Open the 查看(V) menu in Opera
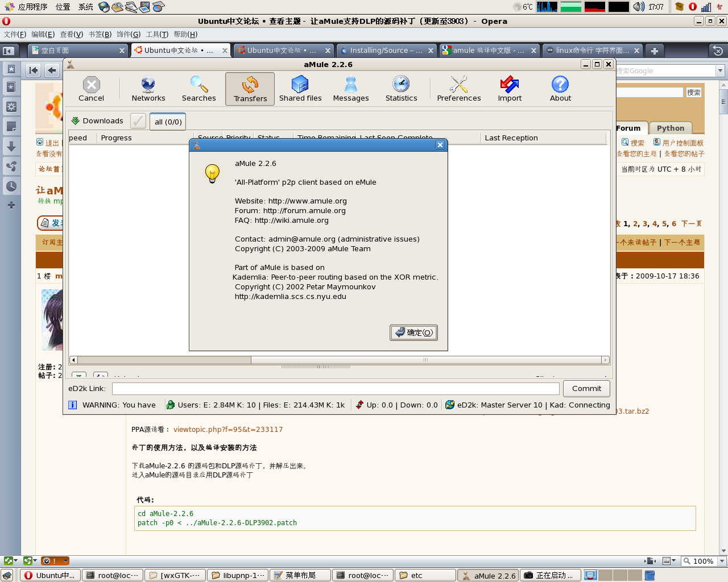 point(71,34)
